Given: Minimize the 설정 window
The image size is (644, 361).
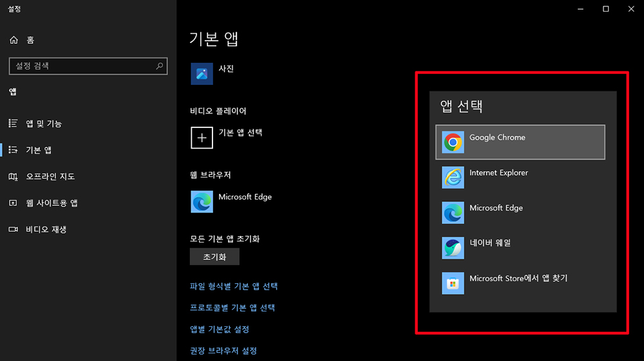Looking at the screenshot, I should [580, 8].
